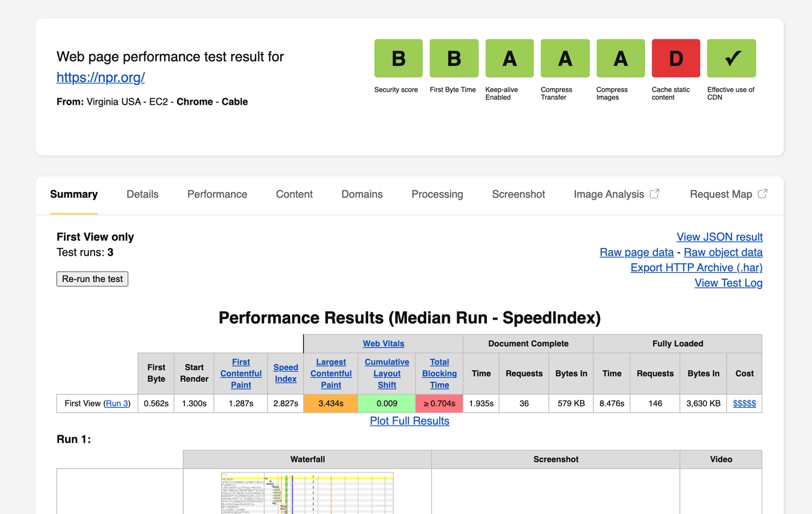The height and width of the screenshot is (514, 812).
Task: Click the Compress Images A grade badge
Action: click(621, 58)
